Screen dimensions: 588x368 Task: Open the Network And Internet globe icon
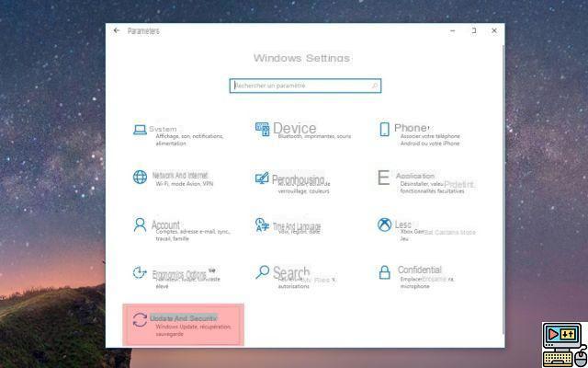pyautogui.click(x=140, y=177)
